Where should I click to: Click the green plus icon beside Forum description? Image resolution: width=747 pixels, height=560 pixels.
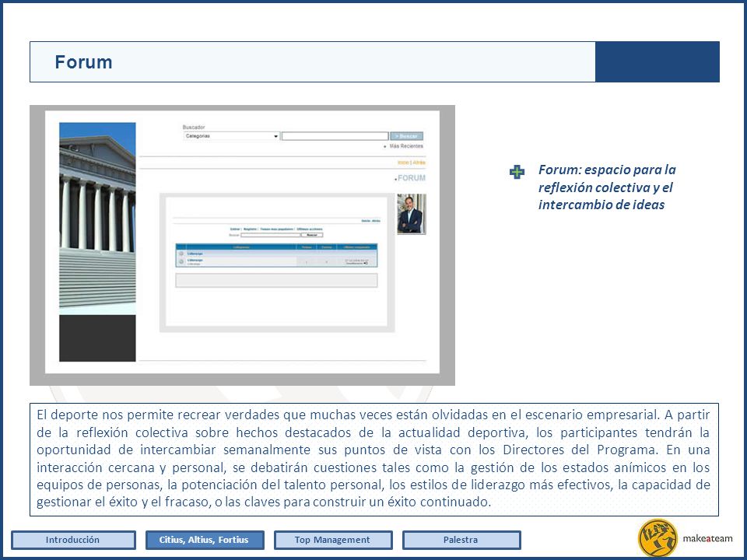click(x=517, y=172)
